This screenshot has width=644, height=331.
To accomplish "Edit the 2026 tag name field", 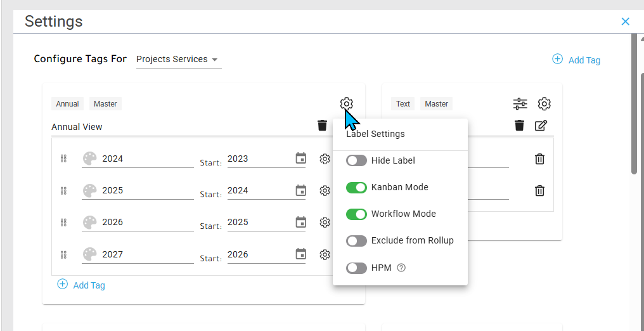I will 148,223.
